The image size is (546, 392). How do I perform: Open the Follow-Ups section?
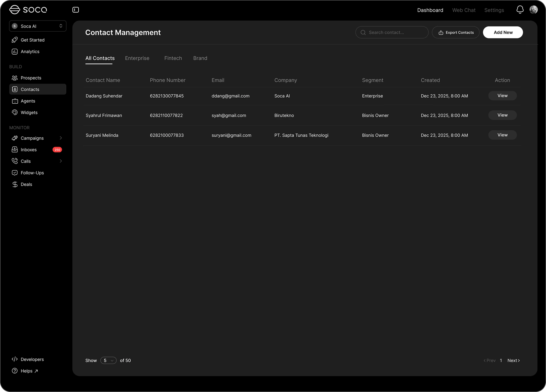[x=32, y=173]
